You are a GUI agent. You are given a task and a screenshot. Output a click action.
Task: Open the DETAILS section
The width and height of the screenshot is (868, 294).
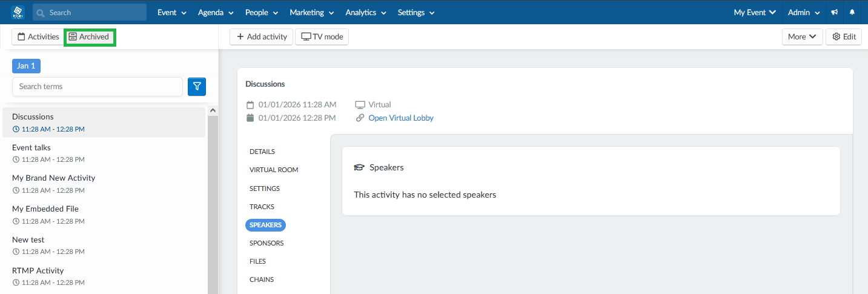point(262,152)
